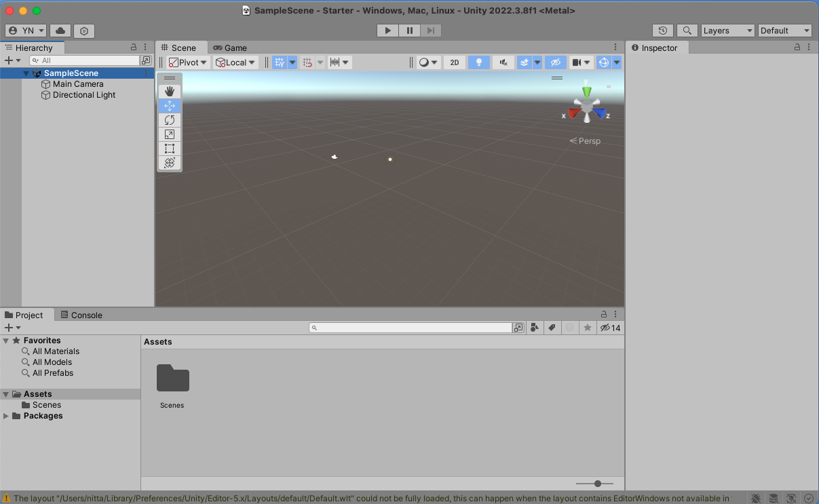This screenshot has width=819, height=504.
Task: Open the Layers dropdown
Action: tap(727, 31)
